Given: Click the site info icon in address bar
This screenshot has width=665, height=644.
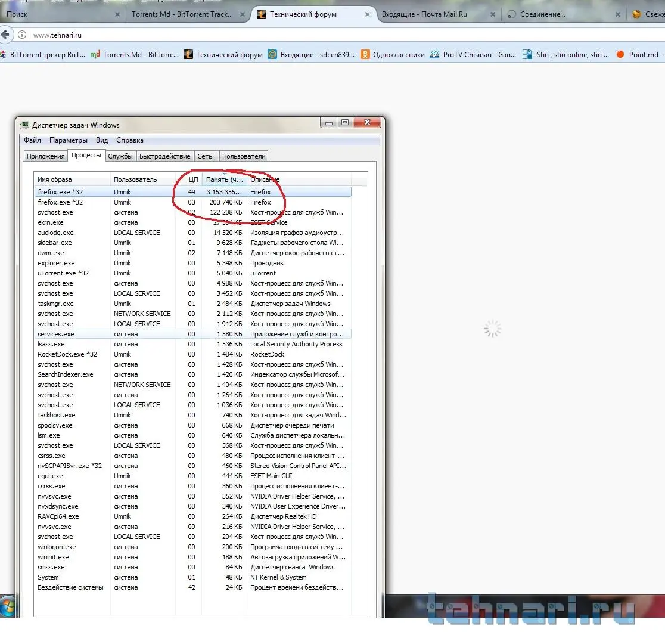Looking at the screenshot, I should tap(22, 35).
